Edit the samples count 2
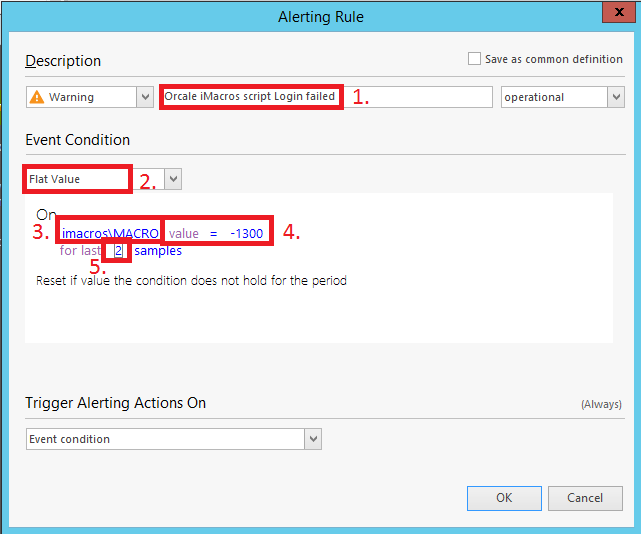This screenshot has height=534, width=641. (x=118, y=251)
